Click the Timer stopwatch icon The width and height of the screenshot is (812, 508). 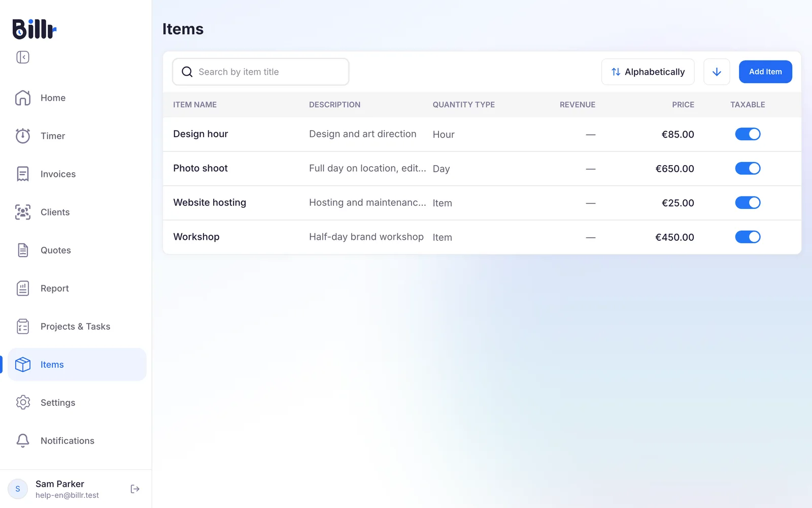[23, 136]
